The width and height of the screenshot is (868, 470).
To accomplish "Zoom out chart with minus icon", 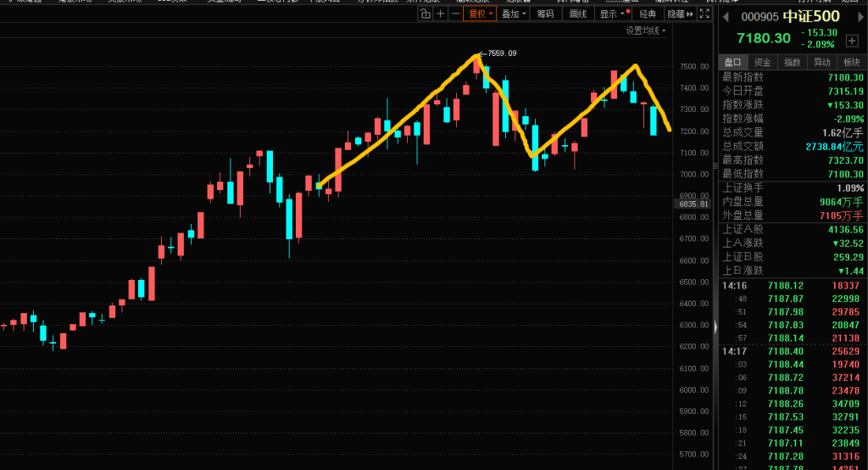I will (455, 14).
